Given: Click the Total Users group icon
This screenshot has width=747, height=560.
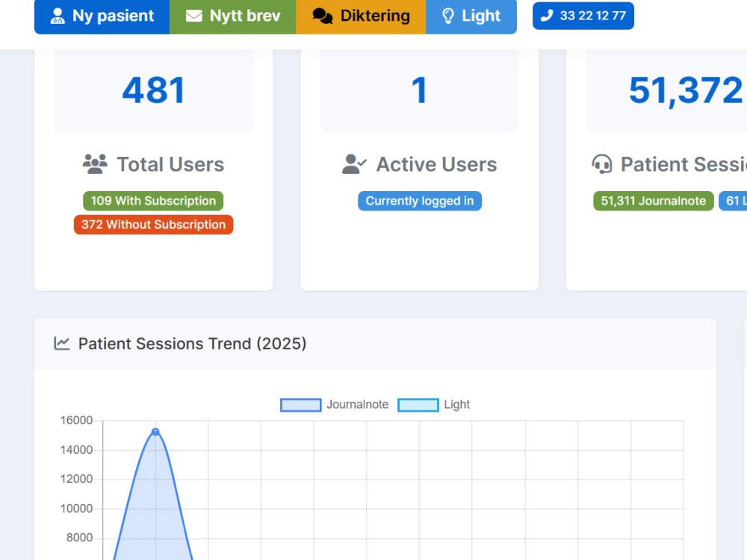Looking at the screenshot, I should [x=95, y=164].
